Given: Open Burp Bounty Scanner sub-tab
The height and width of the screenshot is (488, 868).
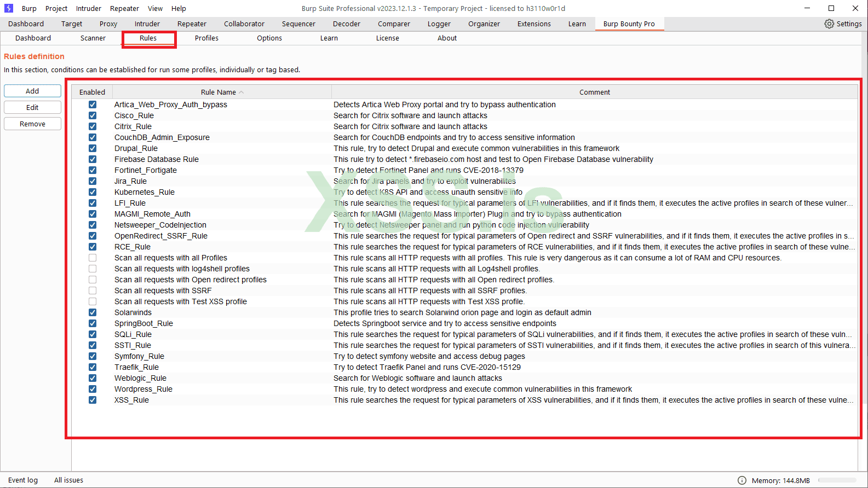Looking at the screenshot, I should click(93, 38).
